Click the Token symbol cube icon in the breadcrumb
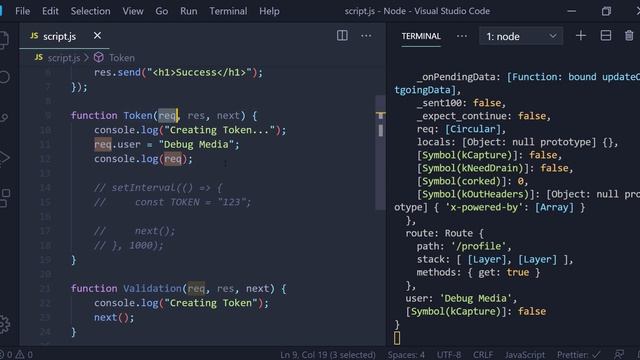 [99, 58]
